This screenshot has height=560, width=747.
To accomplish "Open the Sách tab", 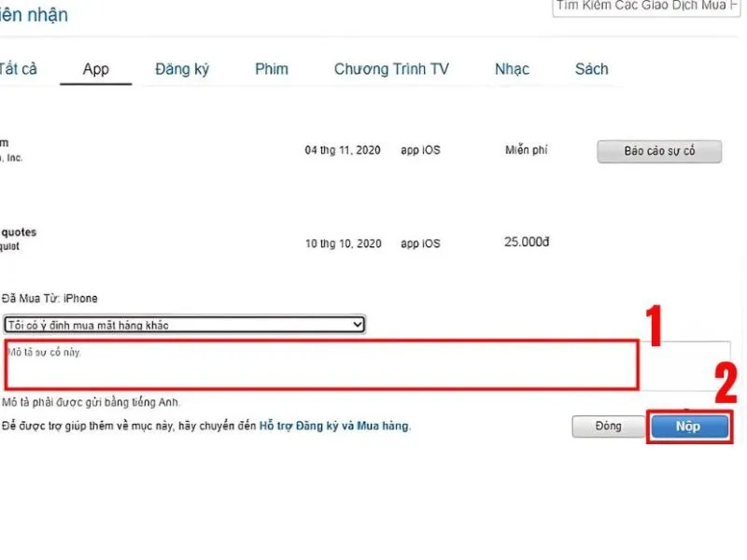I will (592, 69).
